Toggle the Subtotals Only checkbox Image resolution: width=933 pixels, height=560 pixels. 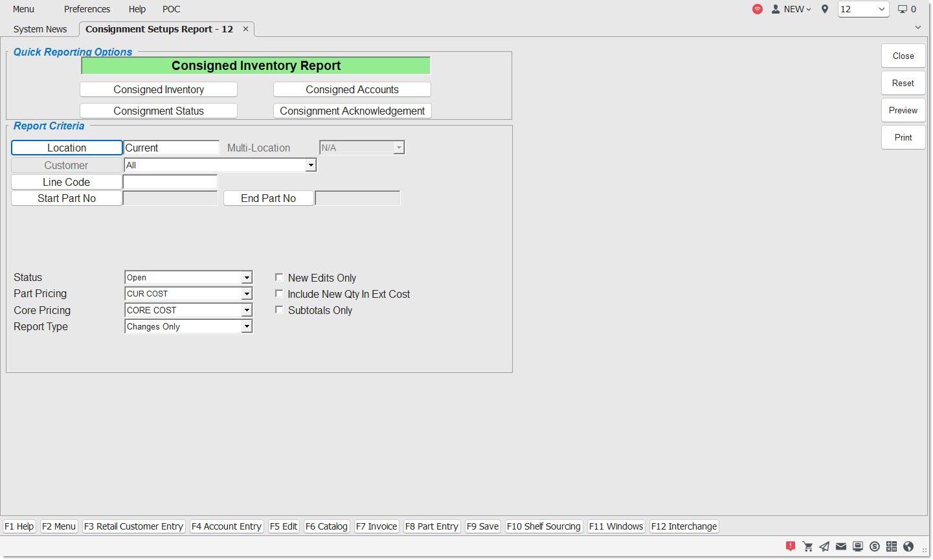[x=279, y=310]
